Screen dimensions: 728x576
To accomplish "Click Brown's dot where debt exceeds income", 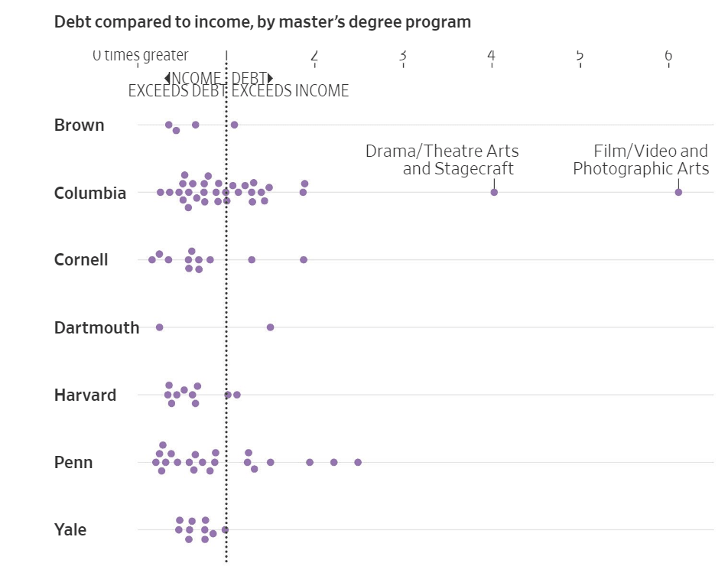I will point(235,125).
